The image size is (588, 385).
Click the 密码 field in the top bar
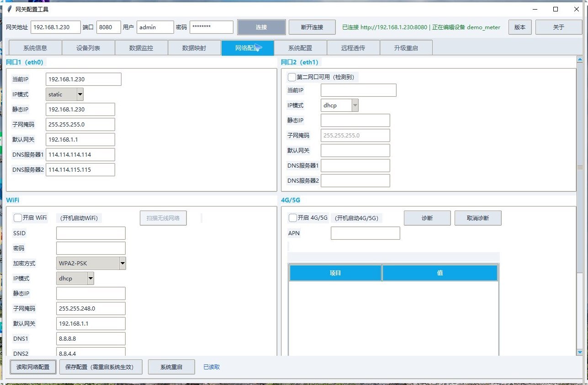(x=212, y=27)
